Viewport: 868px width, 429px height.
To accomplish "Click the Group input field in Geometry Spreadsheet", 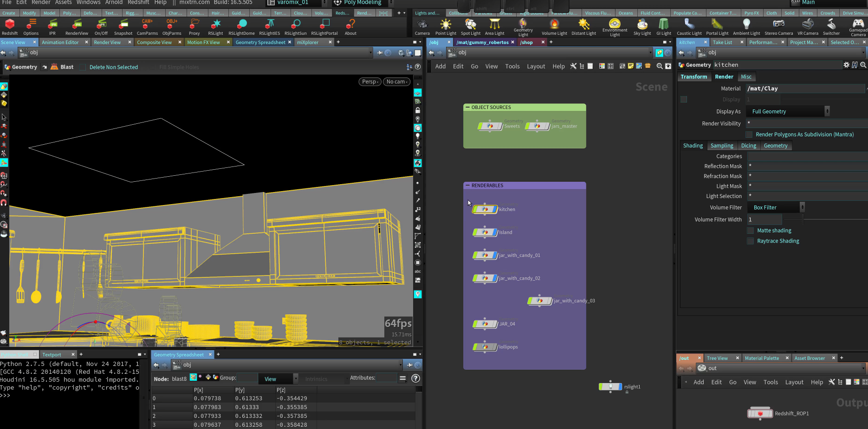I will click(x=248, y=378).
